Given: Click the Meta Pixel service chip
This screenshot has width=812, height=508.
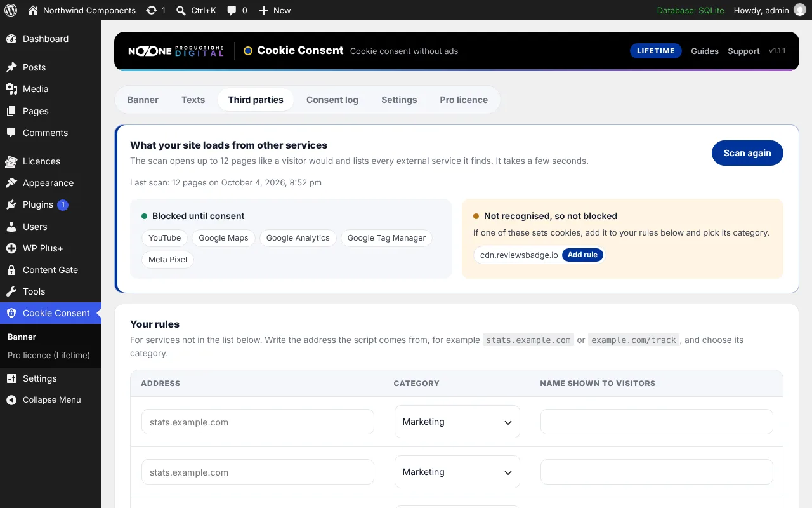Looking at the screenshot, I should [167, 260].
